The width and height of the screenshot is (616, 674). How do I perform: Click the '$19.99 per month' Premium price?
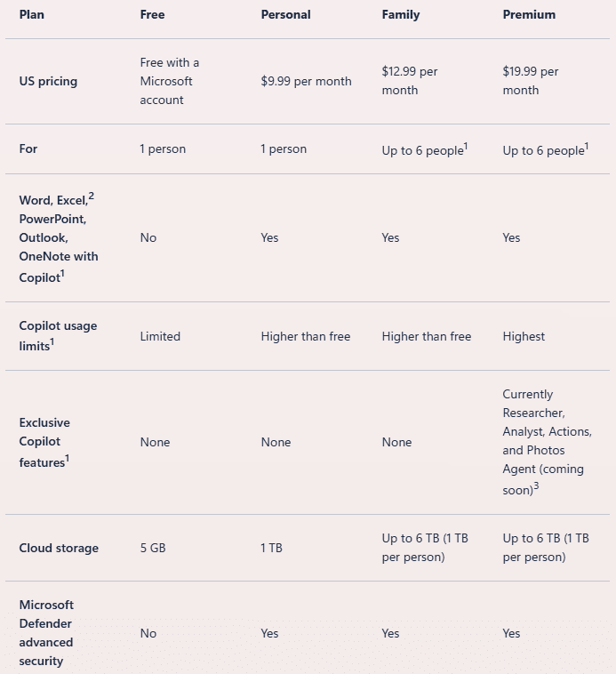tap(530, 81)
